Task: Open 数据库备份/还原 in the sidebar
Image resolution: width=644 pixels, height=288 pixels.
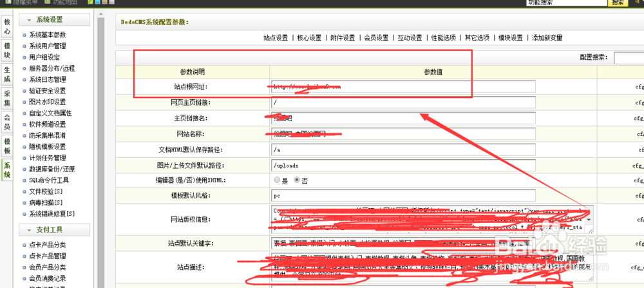Action: tap(52, 169)
